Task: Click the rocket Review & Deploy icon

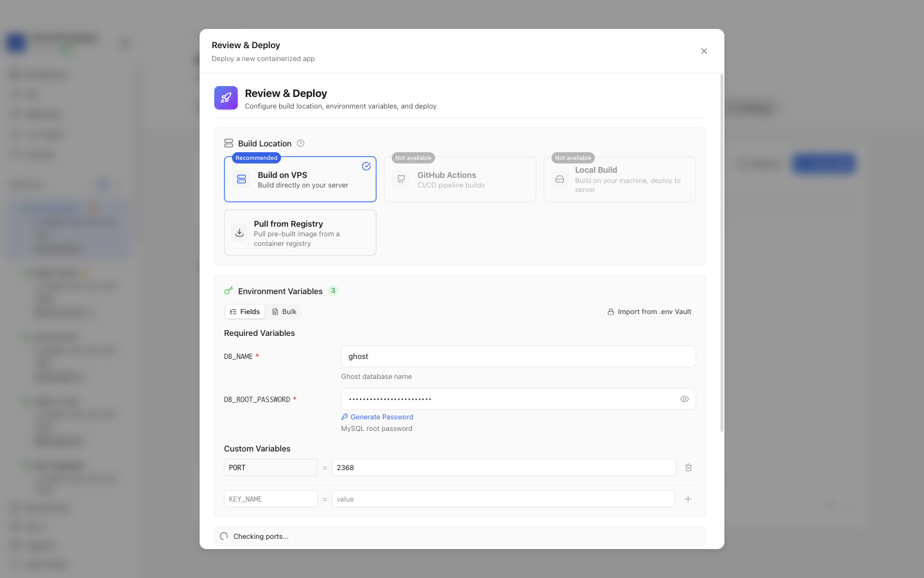Action: 226,98
